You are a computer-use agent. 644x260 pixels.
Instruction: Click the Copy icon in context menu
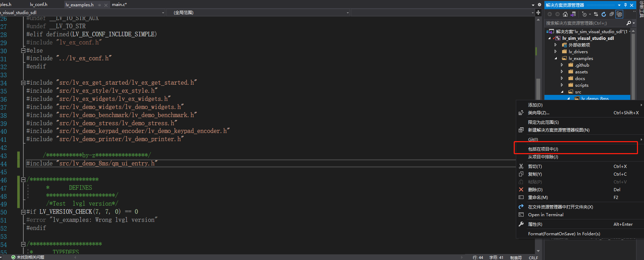click(521, 174)
